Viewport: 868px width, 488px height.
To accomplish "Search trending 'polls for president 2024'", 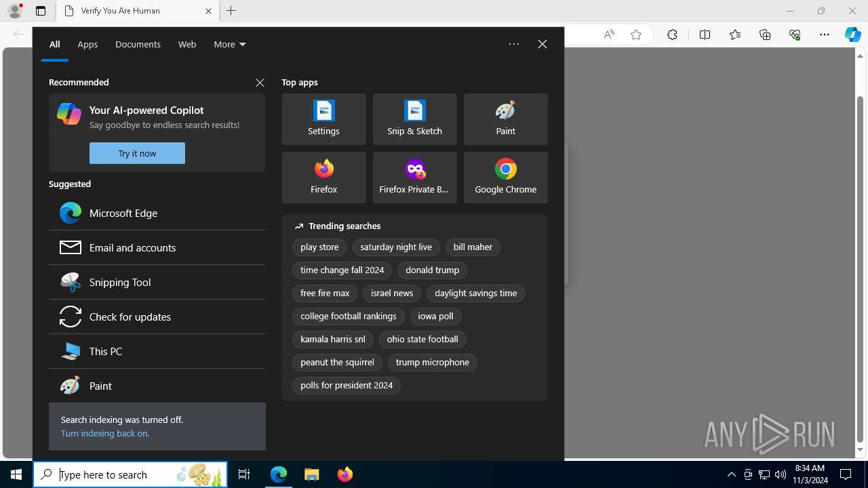I will (x=347, y=386).
